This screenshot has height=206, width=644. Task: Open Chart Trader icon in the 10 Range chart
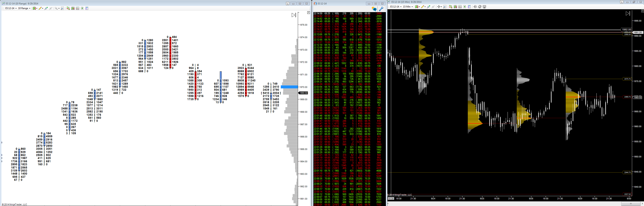[68, 8]
